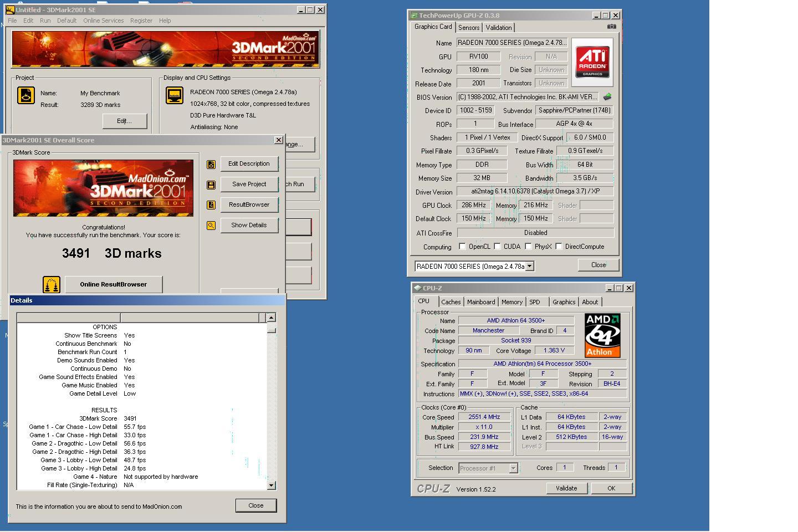This screenshot has width=798, height=532.
Task: Click the Edit... button in Project section
Action: click(x=125, y=121)
